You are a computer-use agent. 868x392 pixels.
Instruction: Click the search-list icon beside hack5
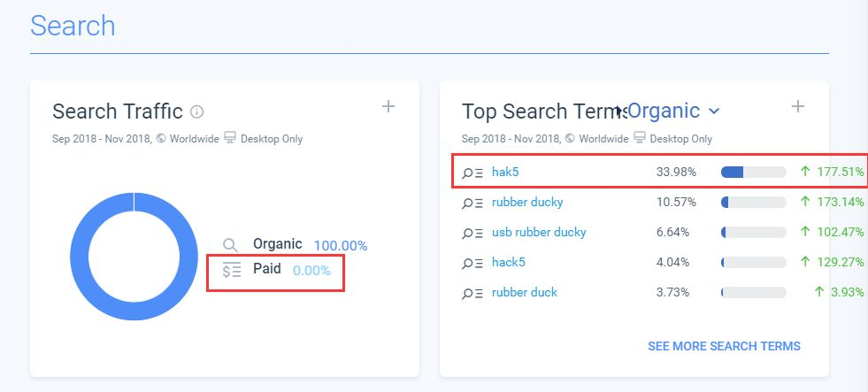[472, 263]
